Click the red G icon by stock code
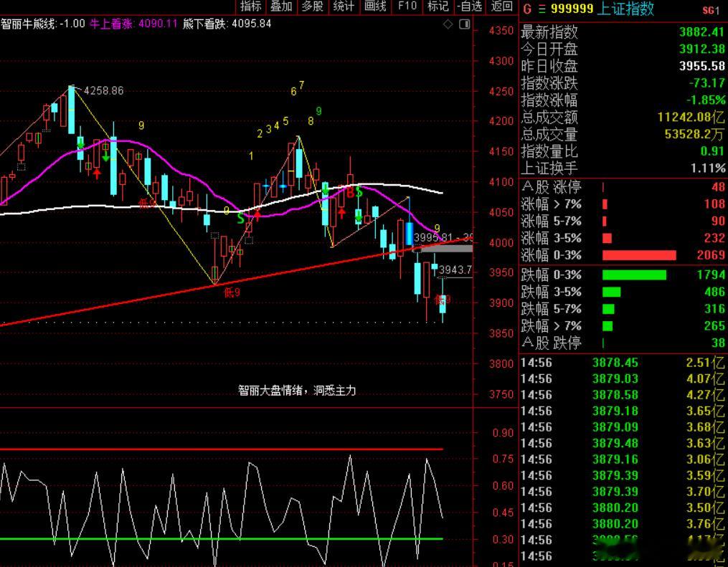Screen dimensions: 728x567 (527, 9)
